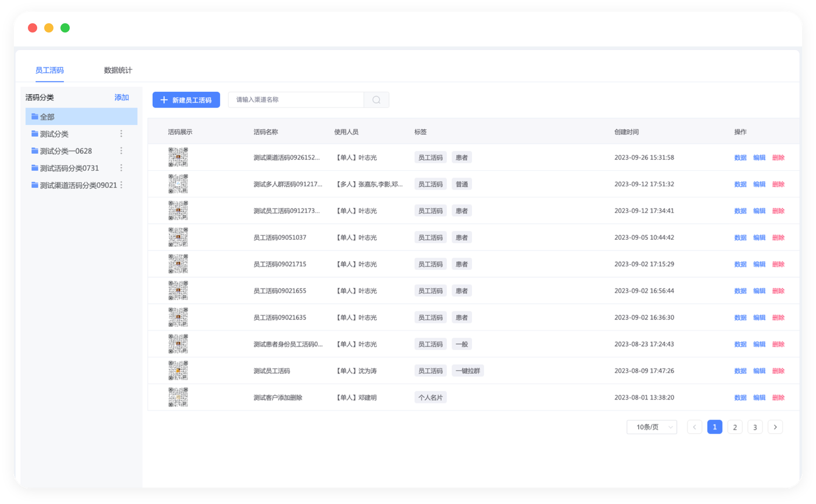Image resolution: width=816 pixels, height=504 pixels.
Task: Switch to the 员工活码 tab
Action: click(49, 70)
